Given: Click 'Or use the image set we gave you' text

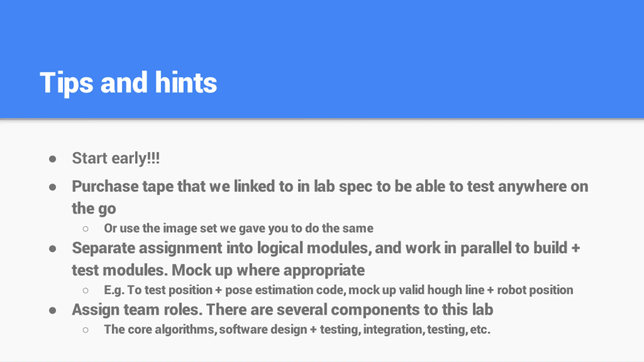Looking at the screenshot, I should (x=238, y=228).
